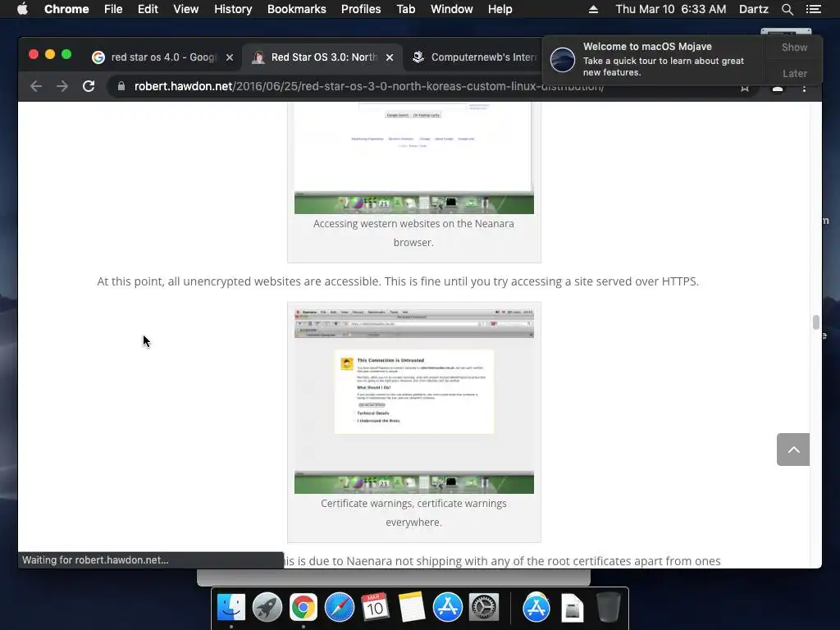Open Spotlight search magnifier

point(787,9)
